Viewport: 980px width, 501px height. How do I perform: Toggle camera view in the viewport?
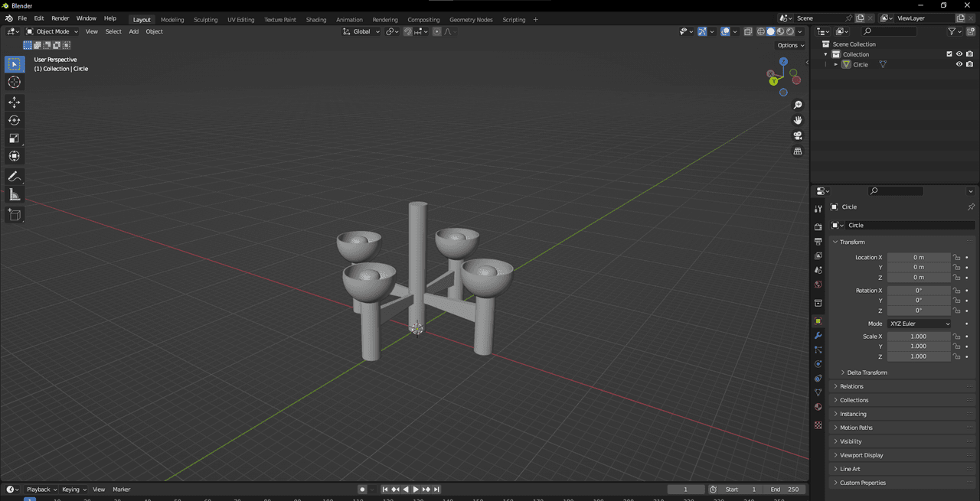pyautogui.click(x=797, y=136)
